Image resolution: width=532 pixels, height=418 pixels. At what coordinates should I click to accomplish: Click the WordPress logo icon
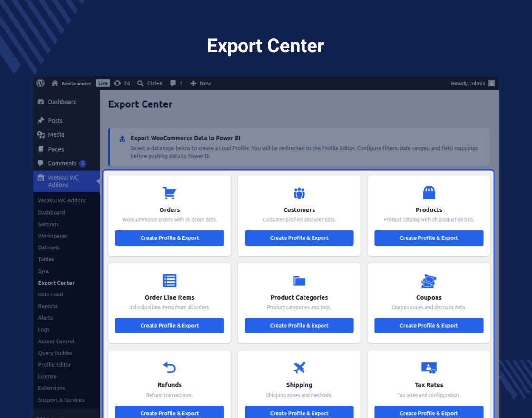click(x=40, y=83)
